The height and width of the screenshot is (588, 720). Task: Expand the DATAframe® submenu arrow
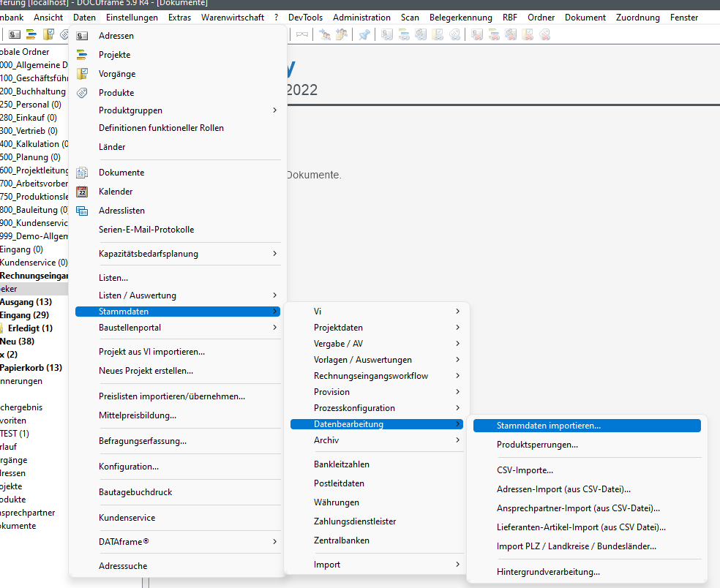[x=274, y=542]
